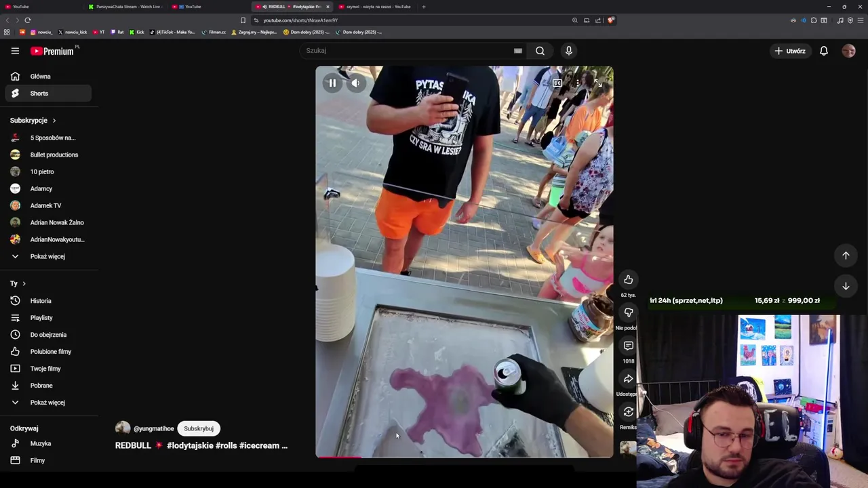Open Twoje filmy in sidebar
868x488 pixels.
pos(47,369)
